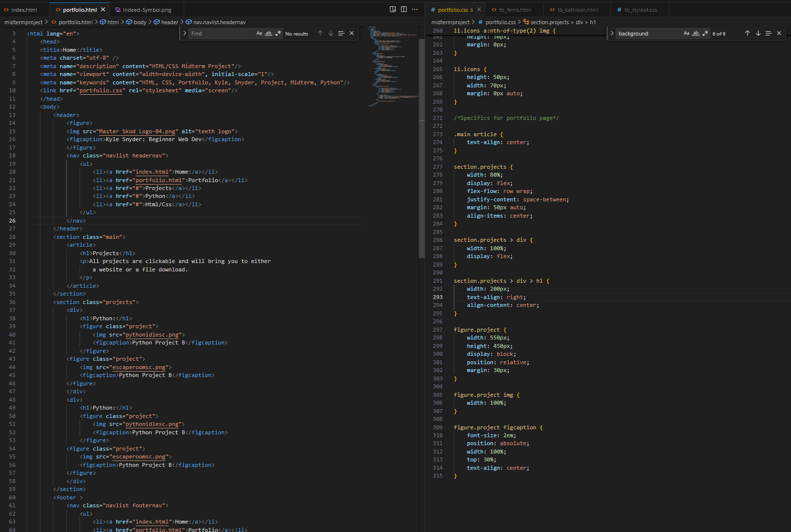This screenshot has width=791, height=532.
Task: Switch to the index.html tab
Action: (24, 10)
